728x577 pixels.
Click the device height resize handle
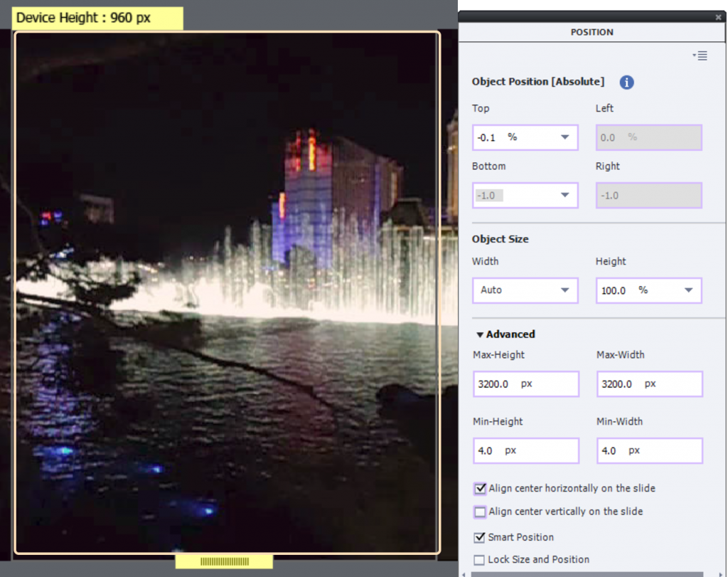pyautogui.click(x=224, y=562)
